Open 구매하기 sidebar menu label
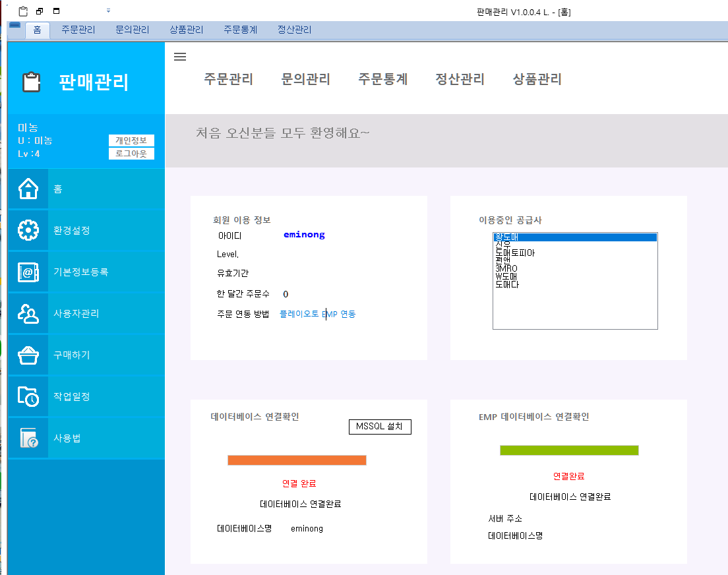The image size is (728, 575). coord(72,355)
